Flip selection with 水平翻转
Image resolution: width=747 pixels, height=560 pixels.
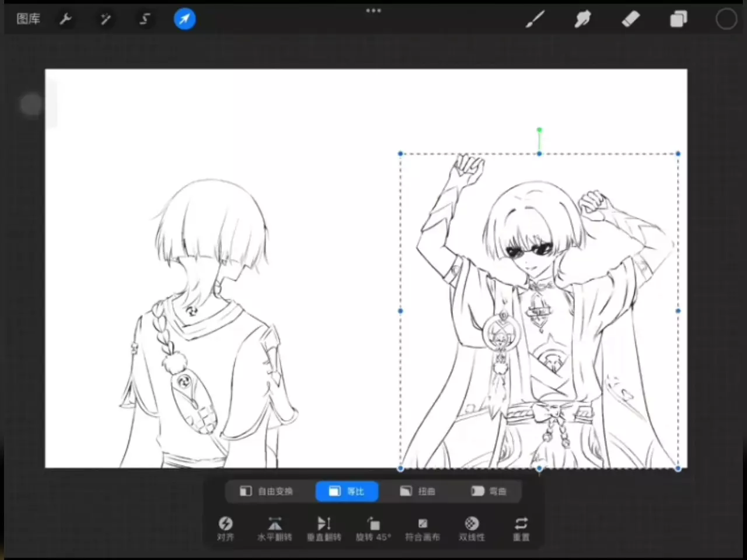tap(274, 528)
